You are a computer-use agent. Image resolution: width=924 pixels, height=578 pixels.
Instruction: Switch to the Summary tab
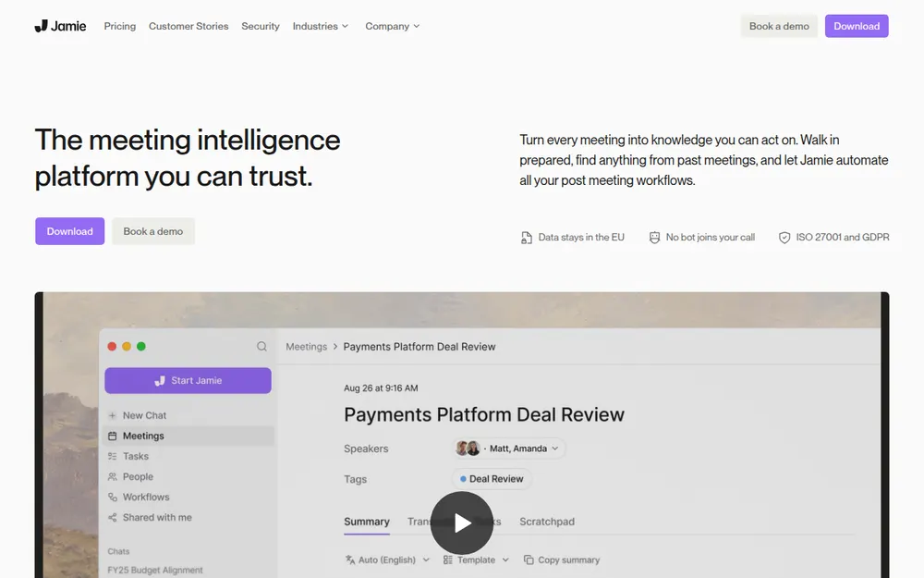click(x=367, y=522)
